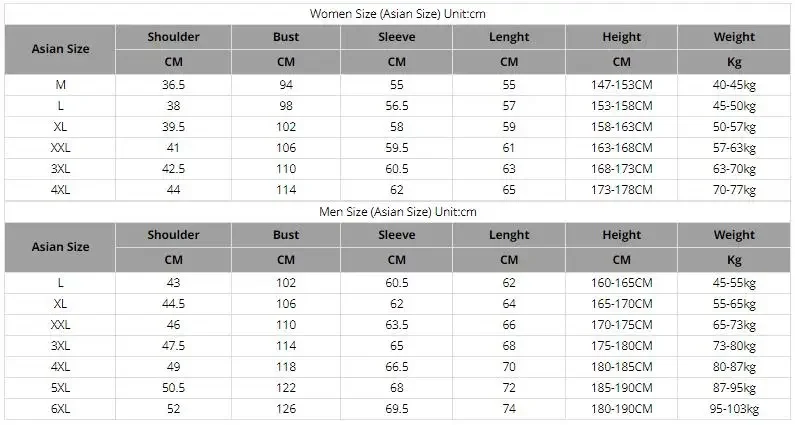Click the women's M size label
Viewport: 795px width, 425px height.
(x=60, y=85)
